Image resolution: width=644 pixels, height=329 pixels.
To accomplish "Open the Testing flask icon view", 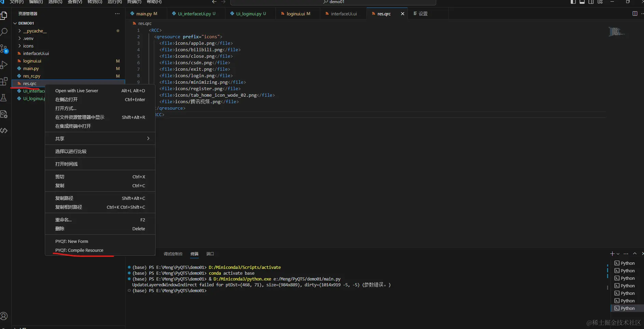I will pos(4,98).
